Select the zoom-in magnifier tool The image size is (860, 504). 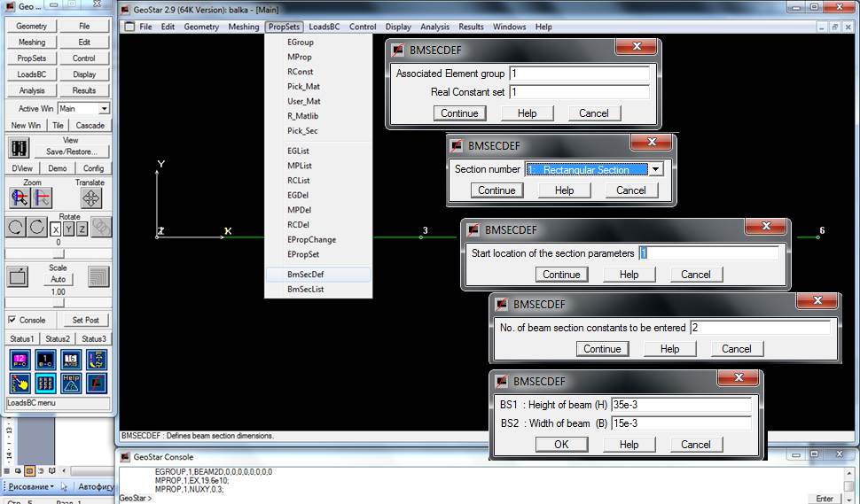point(20,198)
